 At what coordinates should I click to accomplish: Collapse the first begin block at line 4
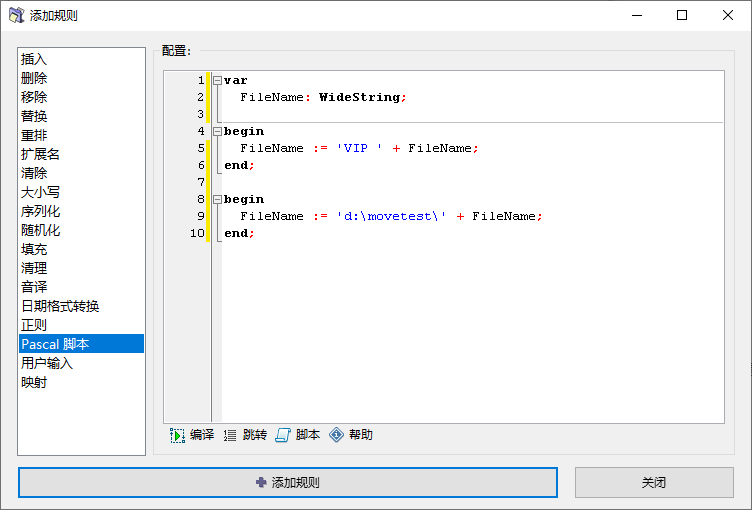coord(217,131)
